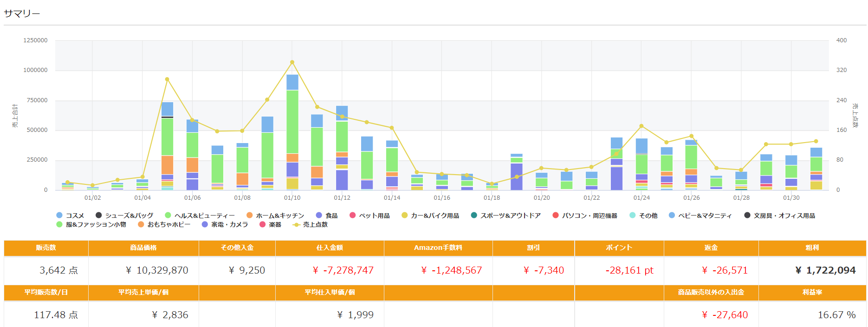868x327 pixels.
Task: Click the スポーツ&アウトドア legend marker
Action: coord(474,216)
